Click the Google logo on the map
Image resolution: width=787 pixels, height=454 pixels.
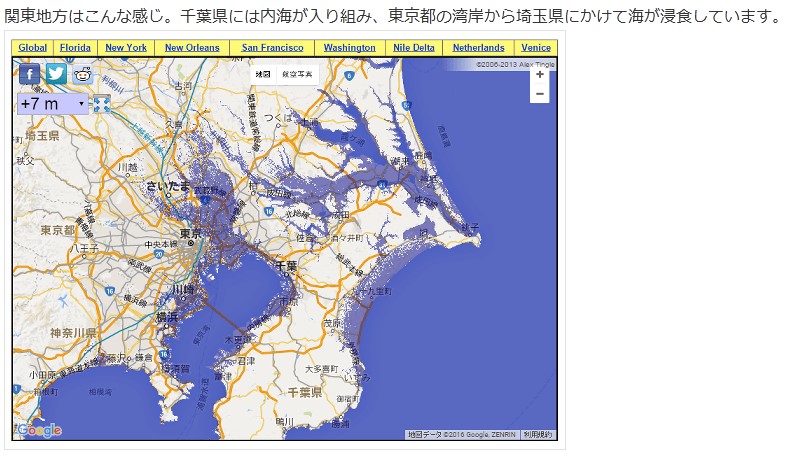coord(40,431)
